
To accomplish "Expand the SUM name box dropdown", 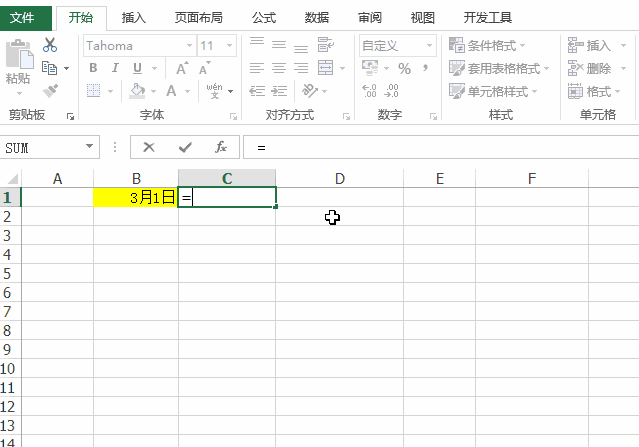I will coord(89,146).
